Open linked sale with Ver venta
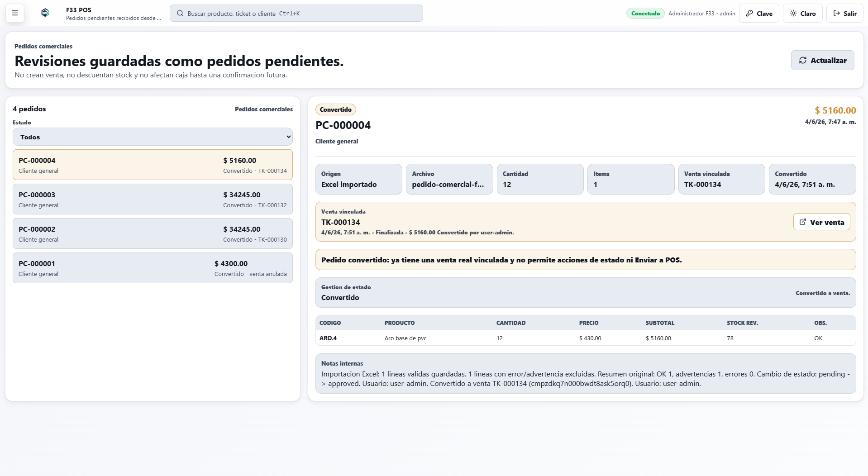Screen dimensions: 868x476 [x=821, y=222]
